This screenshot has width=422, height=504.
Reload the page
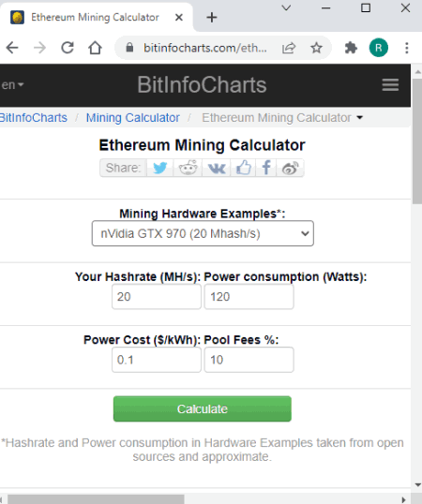point(68,48)
